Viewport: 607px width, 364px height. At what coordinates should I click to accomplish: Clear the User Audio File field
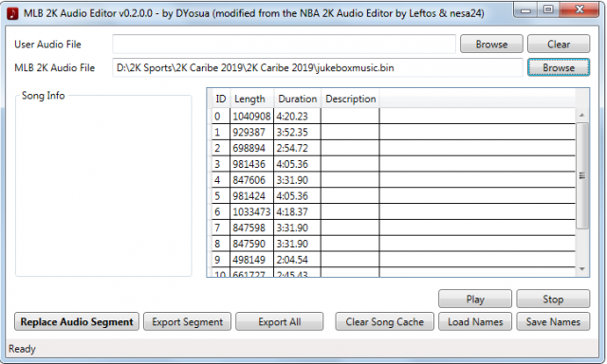559,45
